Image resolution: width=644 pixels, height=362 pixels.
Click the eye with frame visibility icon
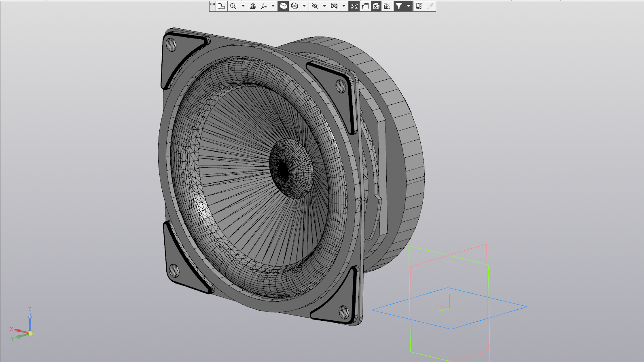pos(334,6)
